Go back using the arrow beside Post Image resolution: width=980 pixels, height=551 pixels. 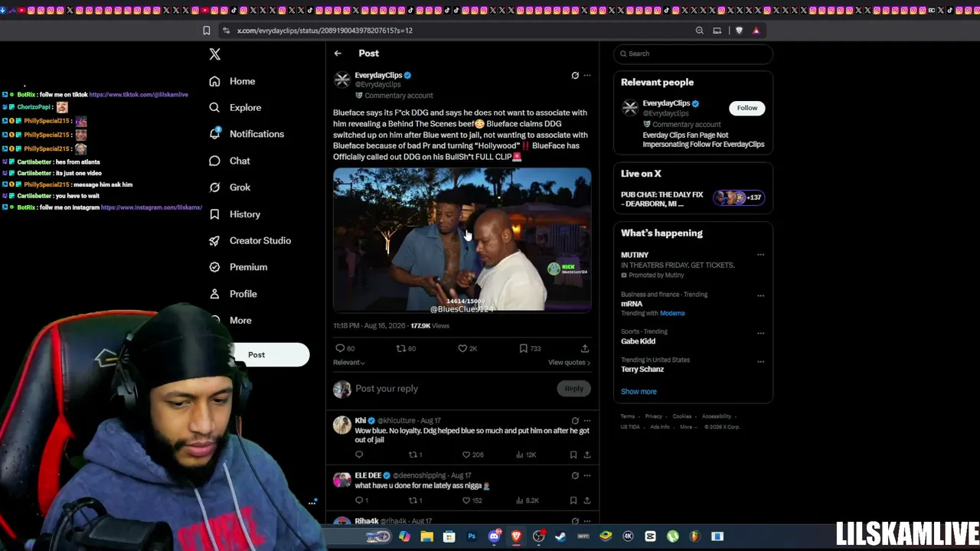pos(338,54)
